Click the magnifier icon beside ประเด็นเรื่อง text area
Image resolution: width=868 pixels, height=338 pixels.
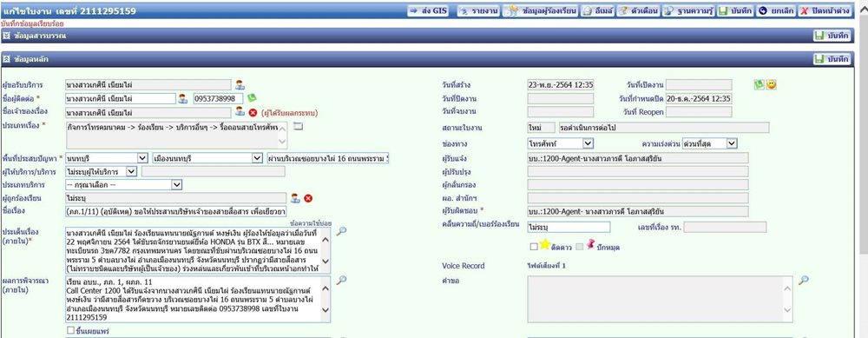coord(341,232)
